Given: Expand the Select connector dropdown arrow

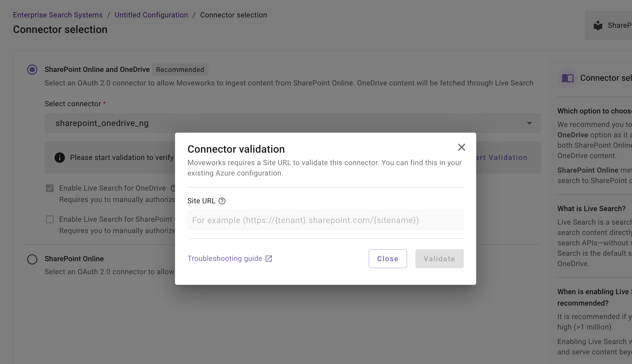Looking at the screenshot, I should tap(529, 123).
